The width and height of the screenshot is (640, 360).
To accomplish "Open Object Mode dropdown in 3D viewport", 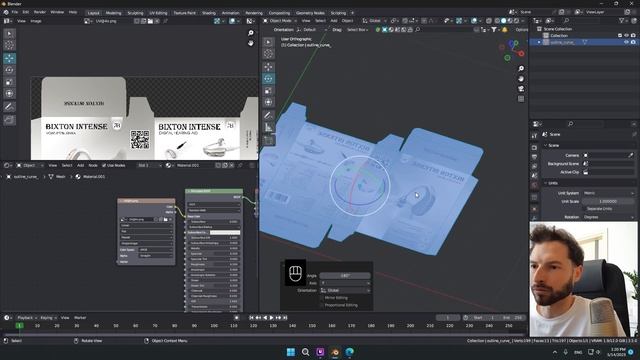I will coord(280,20).
